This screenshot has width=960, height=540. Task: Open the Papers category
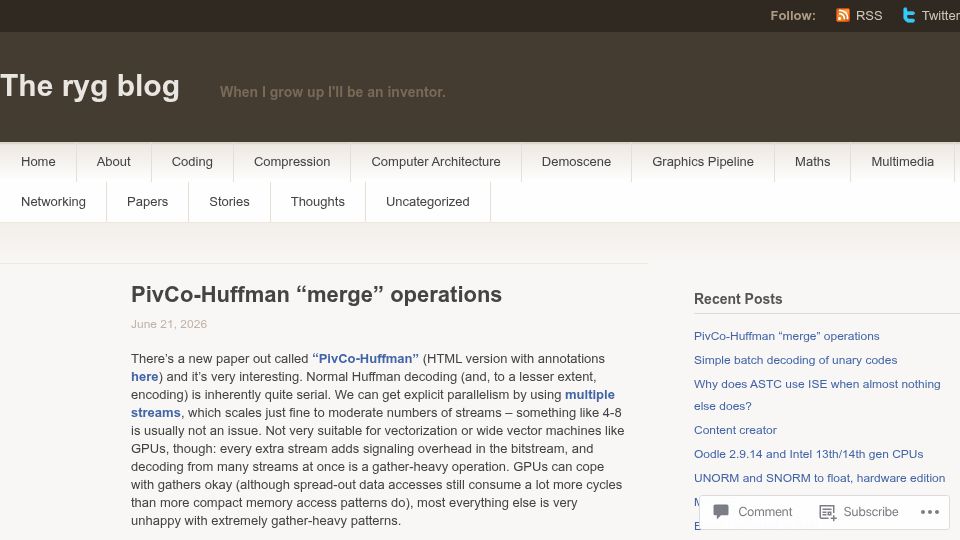(x=148, y=201)
